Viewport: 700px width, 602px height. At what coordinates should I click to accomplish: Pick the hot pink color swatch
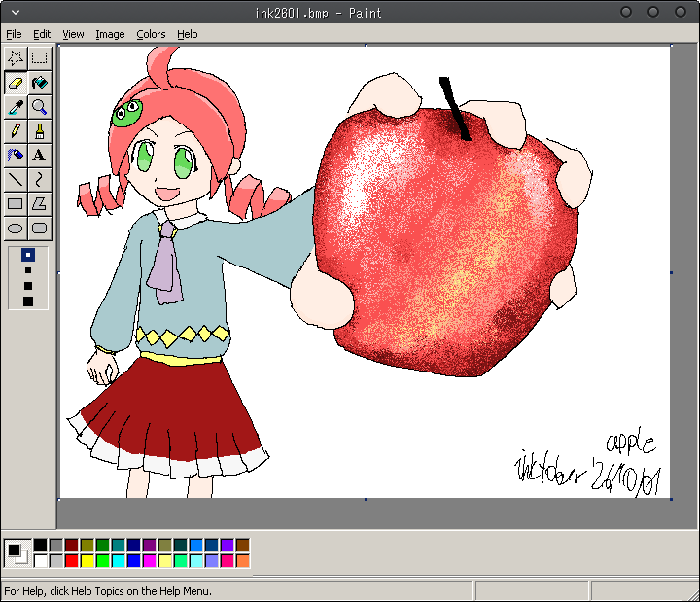tap(227, 560)
